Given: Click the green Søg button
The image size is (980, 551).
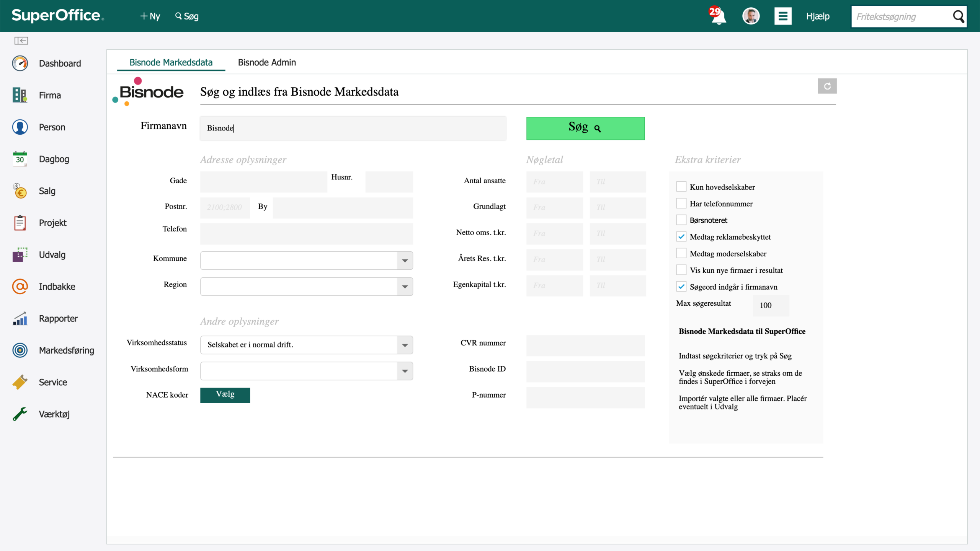Looking at the screenshot, I should (585, 128).
